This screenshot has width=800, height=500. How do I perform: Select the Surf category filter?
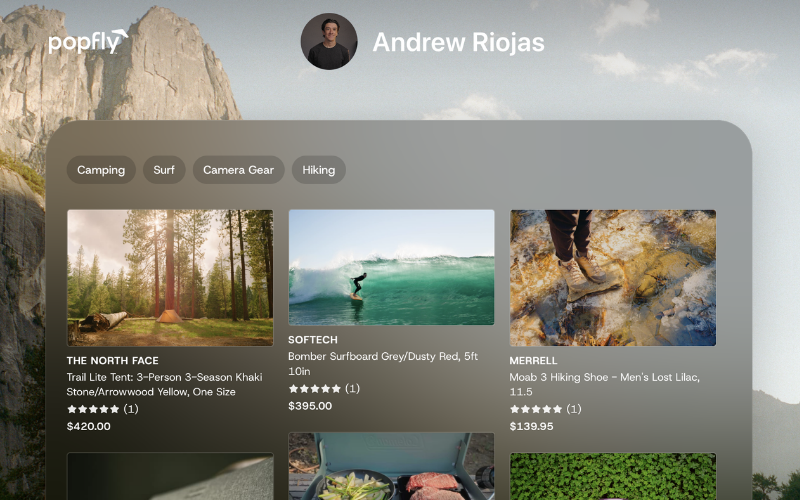164,170
